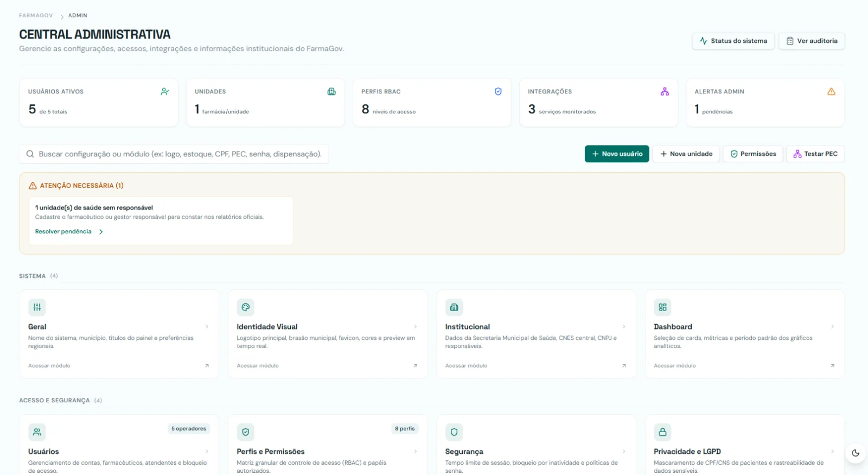Click the 5 operadores badge
This screenshot has height=475, width=868.
coord(189,429)
